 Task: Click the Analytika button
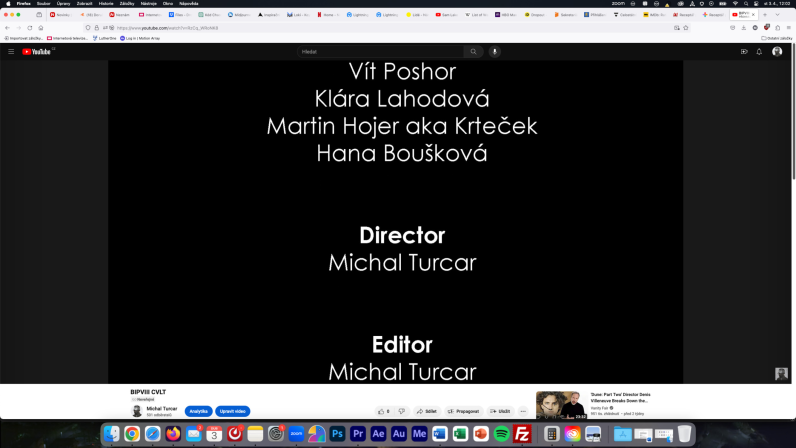coord(198,411)
